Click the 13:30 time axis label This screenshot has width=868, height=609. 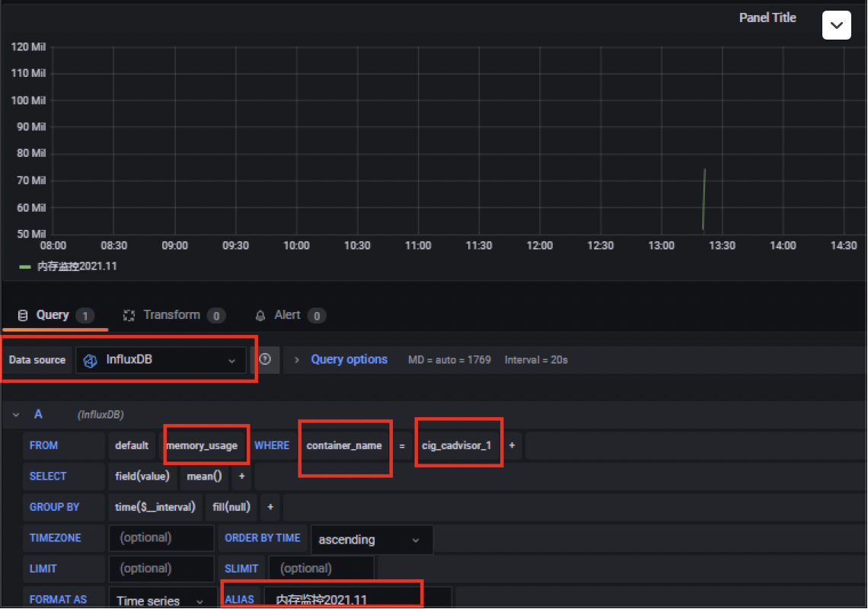[722, 246]
